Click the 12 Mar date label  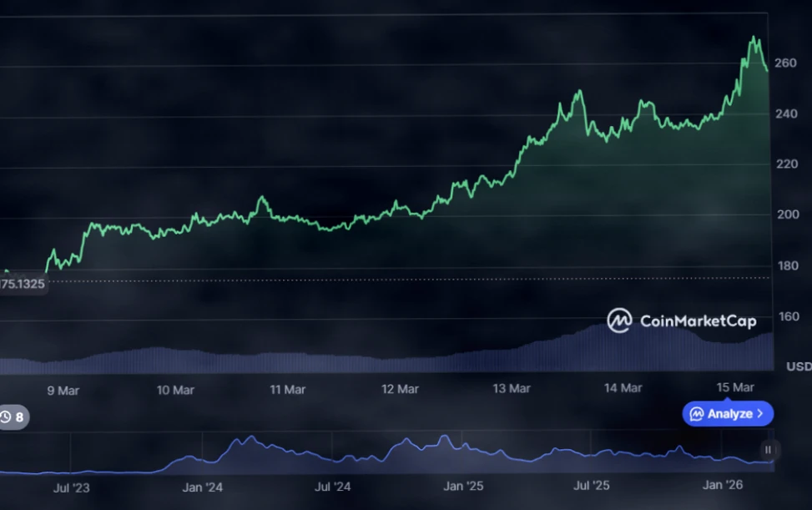coord(400,389)
